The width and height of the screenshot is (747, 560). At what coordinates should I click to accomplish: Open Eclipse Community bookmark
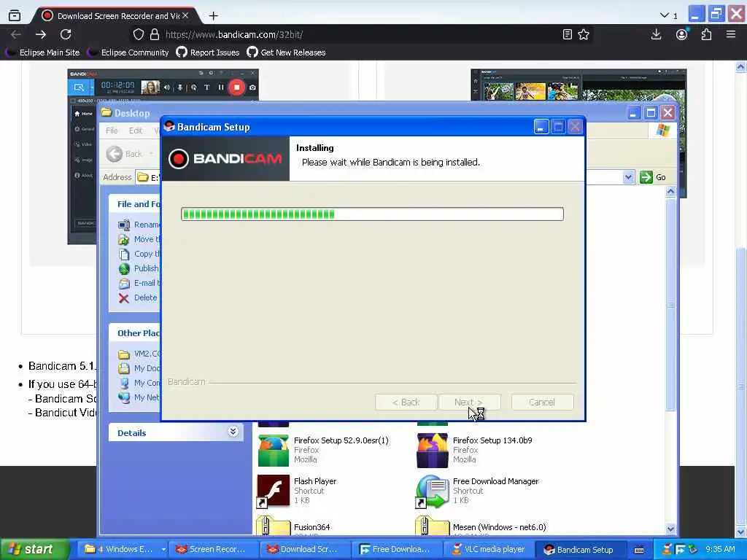(128, 52)
